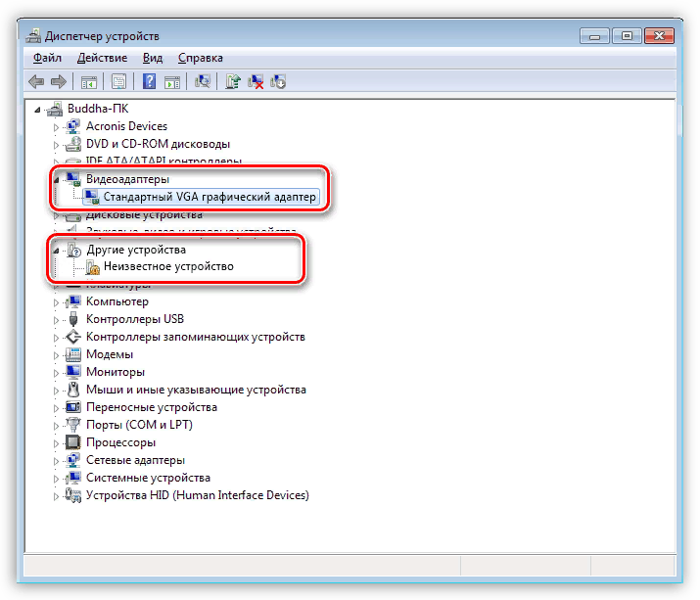Click the DVD и CD-ROM drive icon
The width and height of the screenshot is (700, 600).
coord(72,144)
